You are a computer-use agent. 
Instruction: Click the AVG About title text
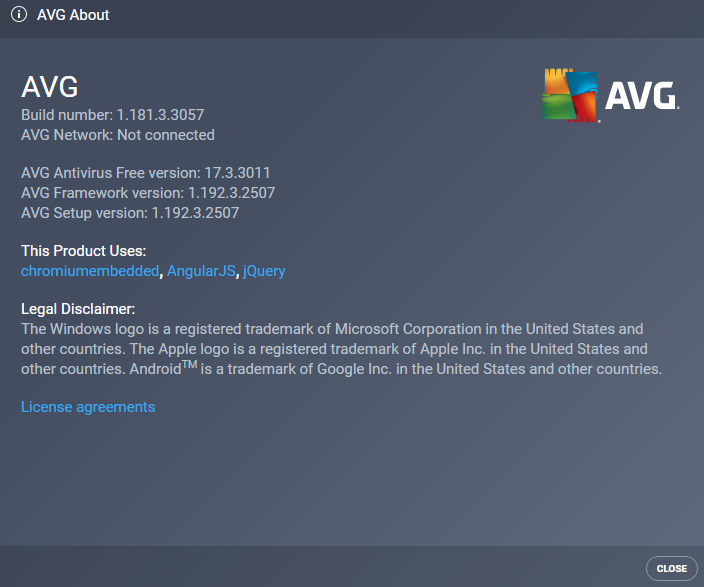[73, 15]
